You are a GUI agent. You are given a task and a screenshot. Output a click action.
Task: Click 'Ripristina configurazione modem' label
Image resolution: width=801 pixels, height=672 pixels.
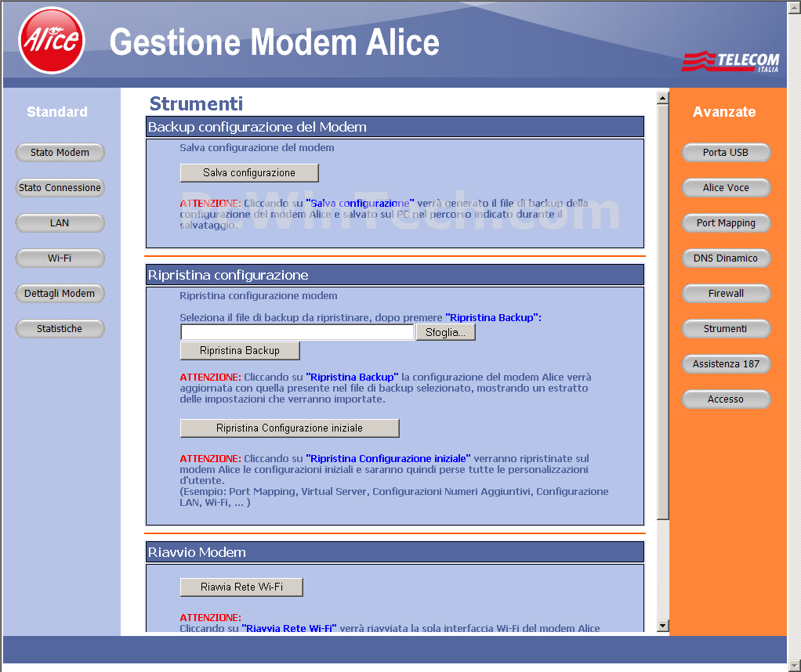pyautogui.click(x=259, y=295)
